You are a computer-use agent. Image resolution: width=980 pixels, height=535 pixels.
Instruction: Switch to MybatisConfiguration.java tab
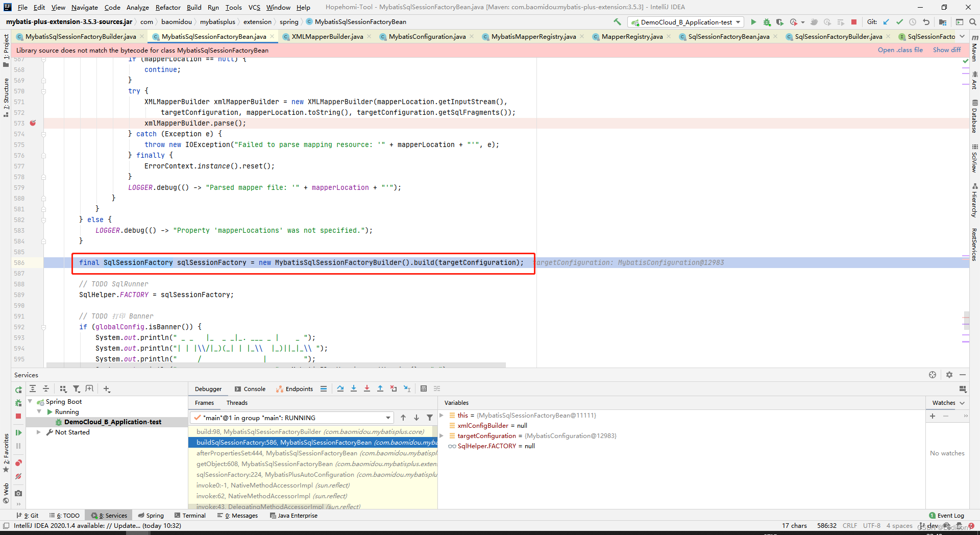pos(427,36)
